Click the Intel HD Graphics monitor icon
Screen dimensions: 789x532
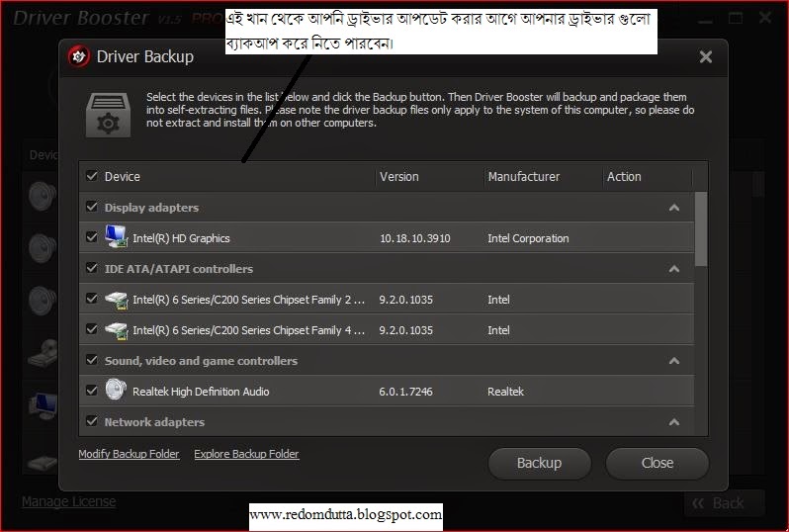117,236
